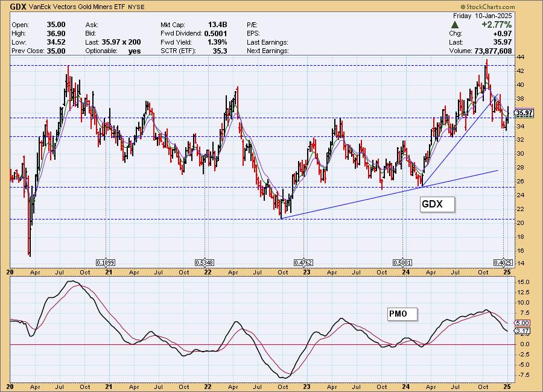
Task: Click the Fwd Yield value 1.39%
Action: 217,42
